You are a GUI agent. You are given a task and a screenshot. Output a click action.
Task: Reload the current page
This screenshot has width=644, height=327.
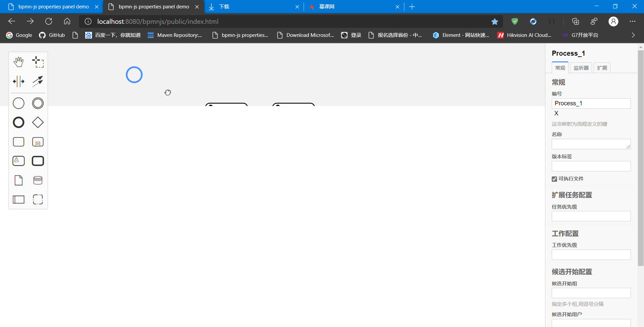coord(49,21)
